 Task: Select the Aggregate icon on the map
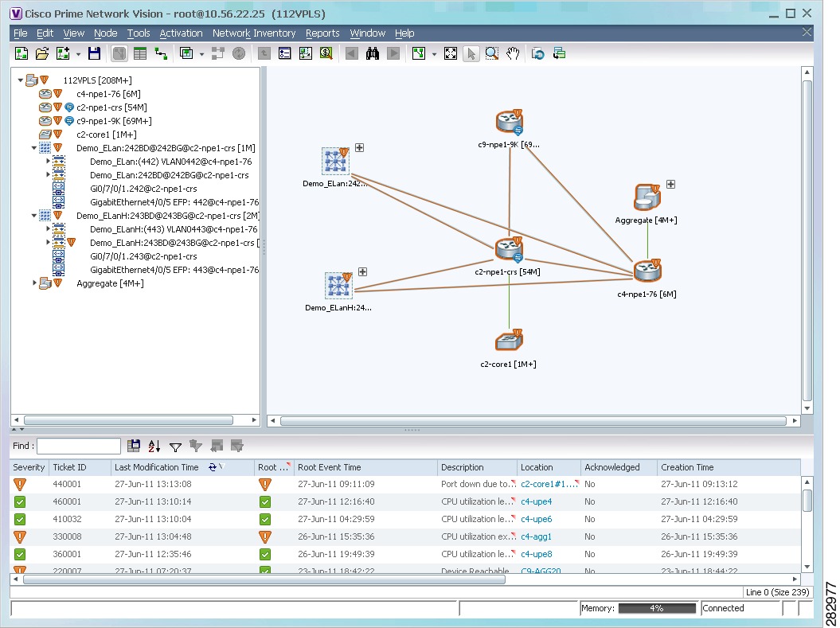tap(647, 197)
